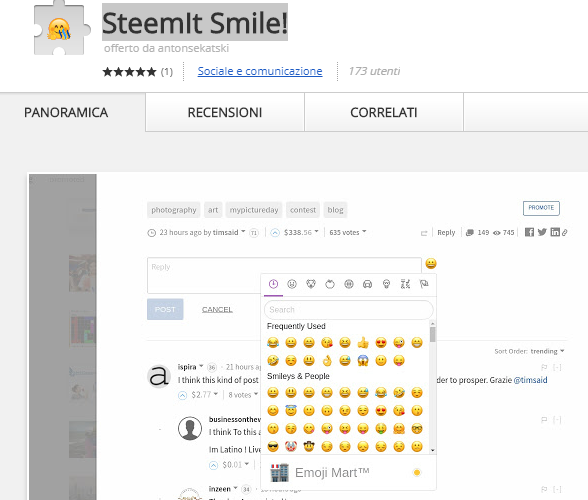Select the Objects lightbulb emoji category tab

coord(386,284)
